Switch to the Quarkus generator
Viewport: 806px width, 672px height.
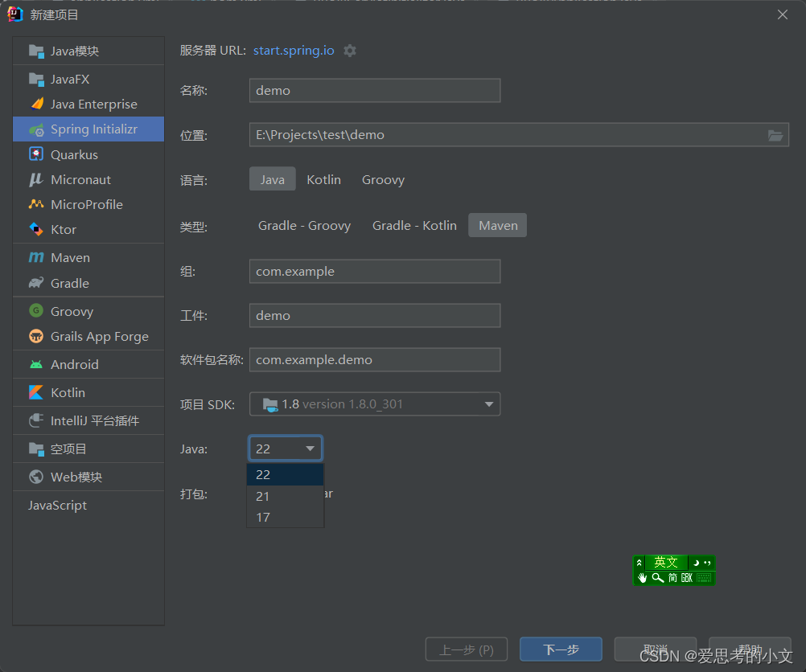tap(88, 154)
